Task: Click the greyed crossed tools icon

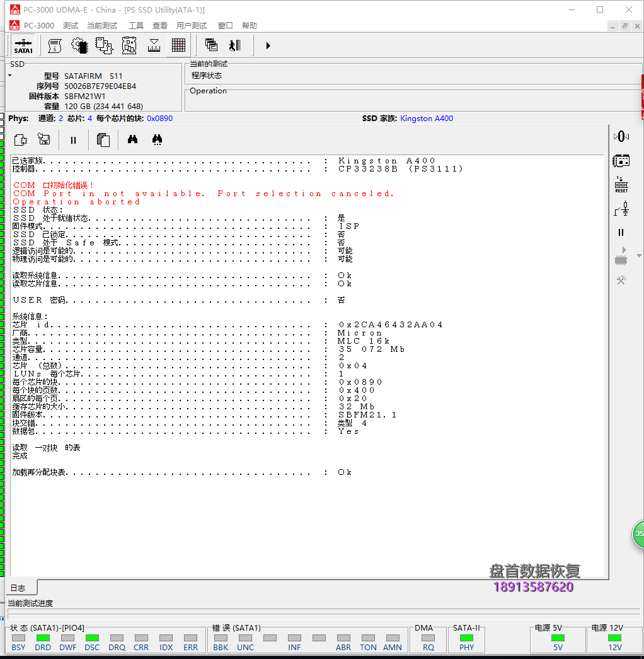Action: tap(621, 280)
